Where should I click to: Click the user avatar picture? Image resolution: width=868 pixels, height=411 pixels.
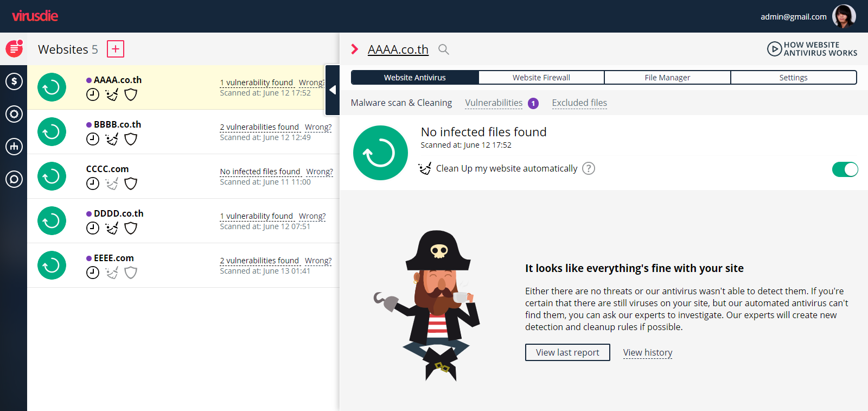(x=844, y=16)
